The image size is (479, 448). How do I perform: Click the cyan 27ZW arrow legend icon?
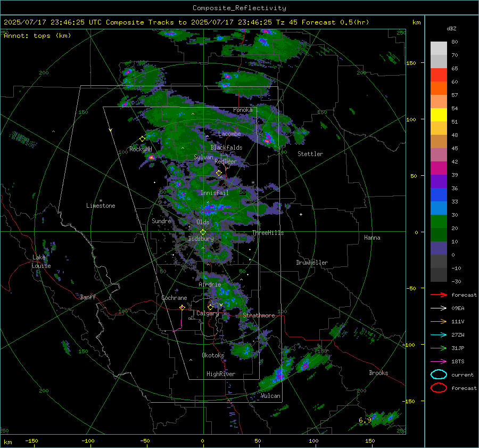pos(439,335)
